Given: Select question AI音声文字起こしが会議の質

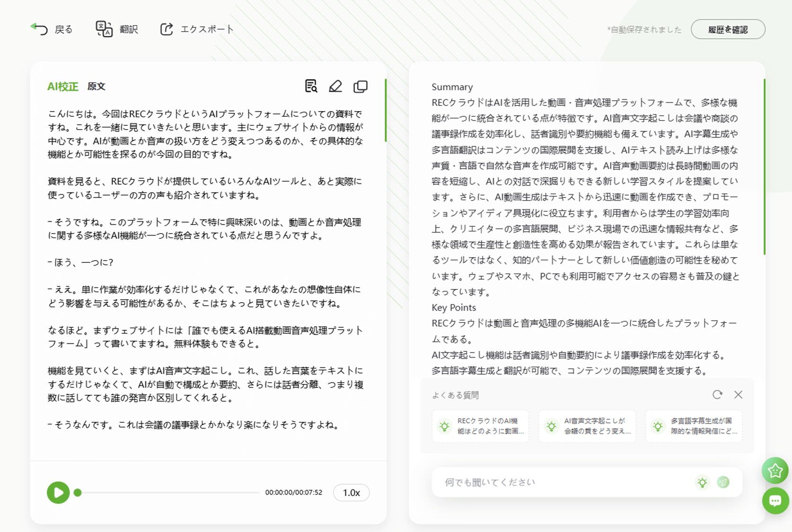Looking at the screenshot, I should 587,426.
